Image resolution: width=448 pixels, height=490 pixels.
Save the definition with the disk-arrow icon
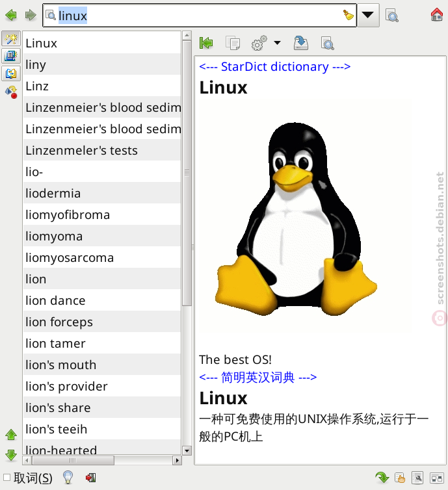[x=301, y=43]
